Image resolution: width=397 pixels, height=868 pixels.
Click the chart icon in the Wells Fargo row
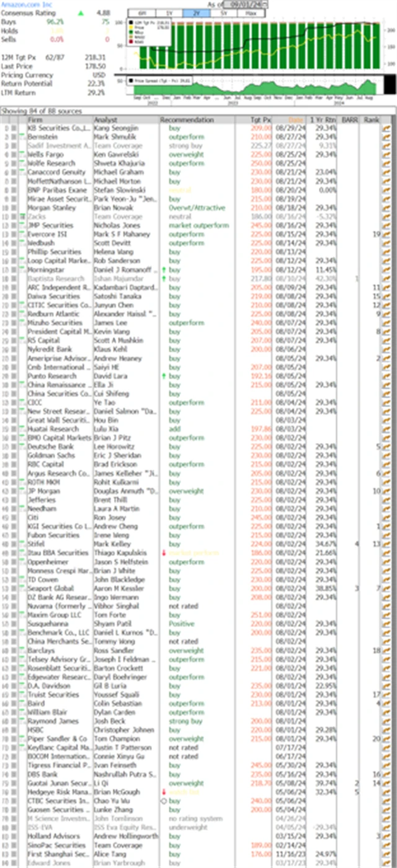(x=386, y=155)
